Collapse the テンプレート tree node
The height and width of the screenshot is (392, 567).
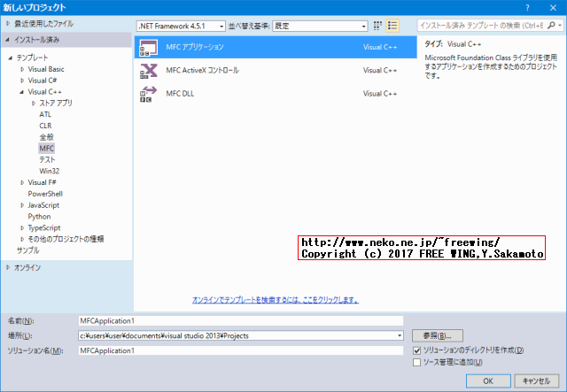11,58
